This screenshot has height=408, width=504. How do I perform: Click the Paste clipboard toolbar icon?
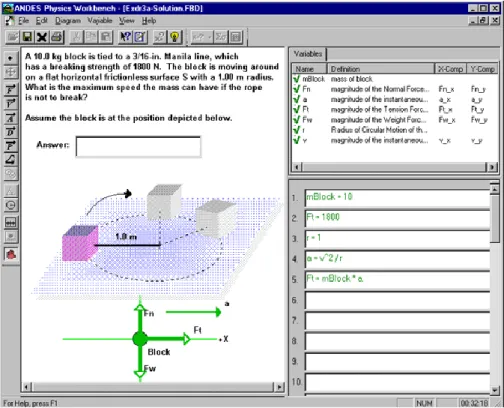click(106, 37)
